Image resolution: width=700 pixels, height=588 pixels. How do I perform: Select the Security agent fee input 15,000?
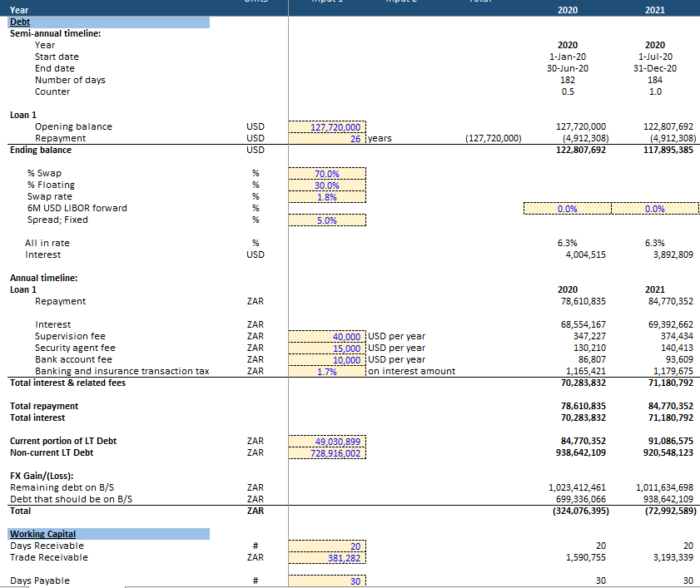[x=327, y=348]
